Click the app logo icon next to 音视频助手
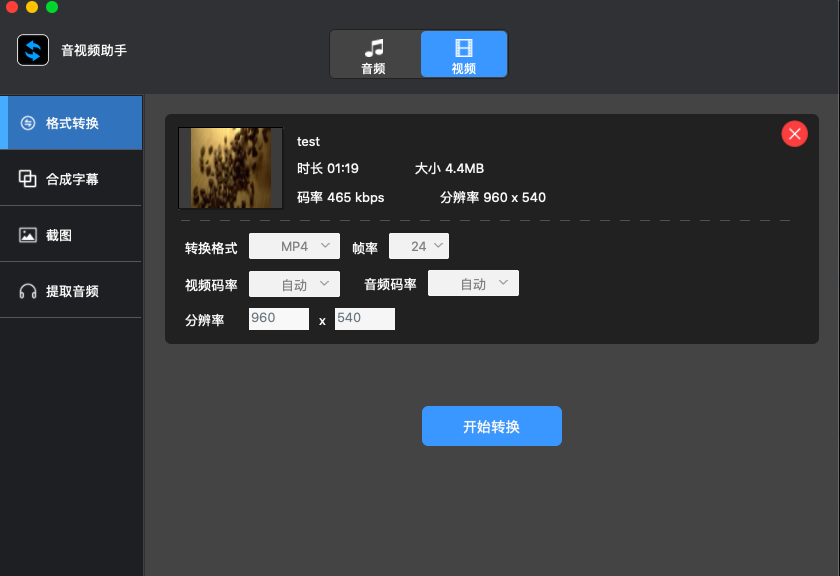 [33, 50]
